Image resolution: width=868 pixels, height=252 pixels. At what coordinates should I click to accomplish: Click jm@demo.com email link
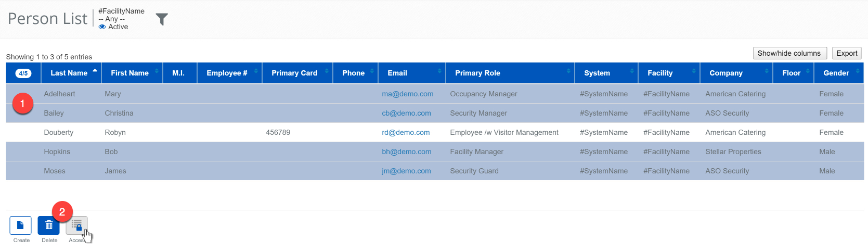click(406, 171)
